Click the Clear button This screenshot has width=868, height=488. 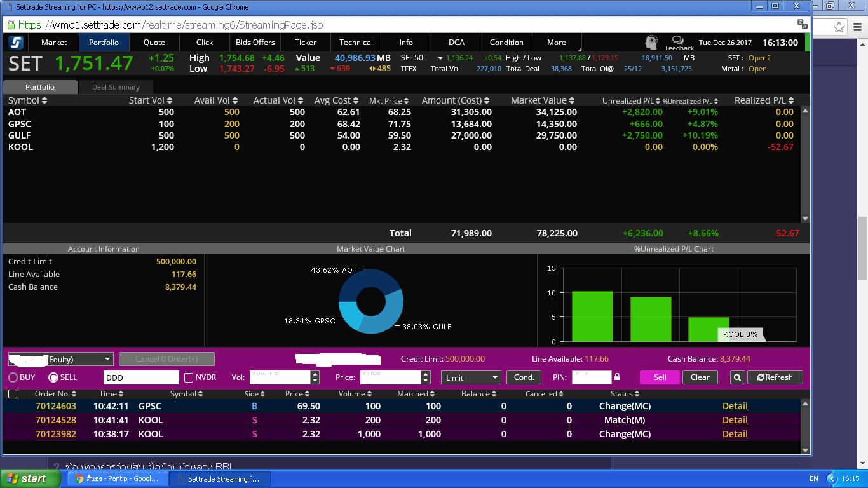(700, 377)
